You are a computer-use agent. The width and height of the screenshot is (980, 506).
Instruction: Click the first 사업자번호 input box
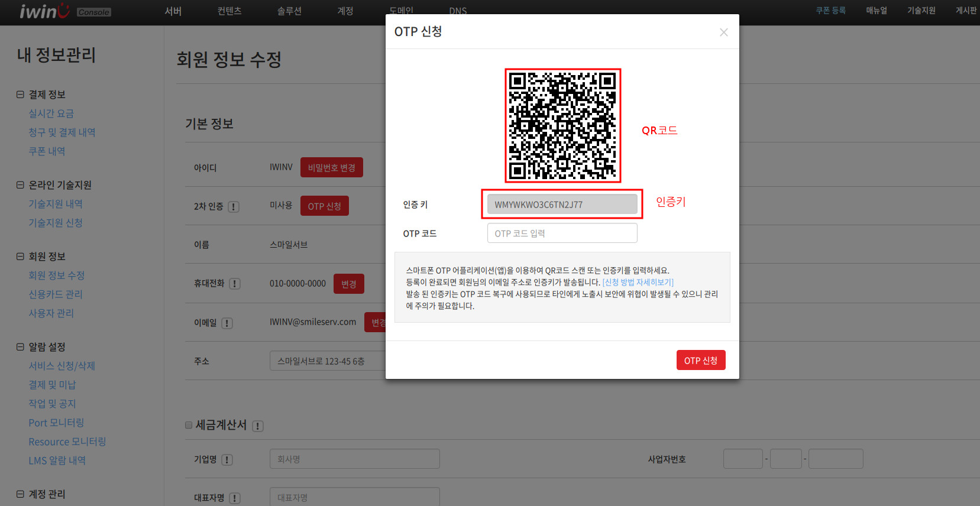point(743,459)
